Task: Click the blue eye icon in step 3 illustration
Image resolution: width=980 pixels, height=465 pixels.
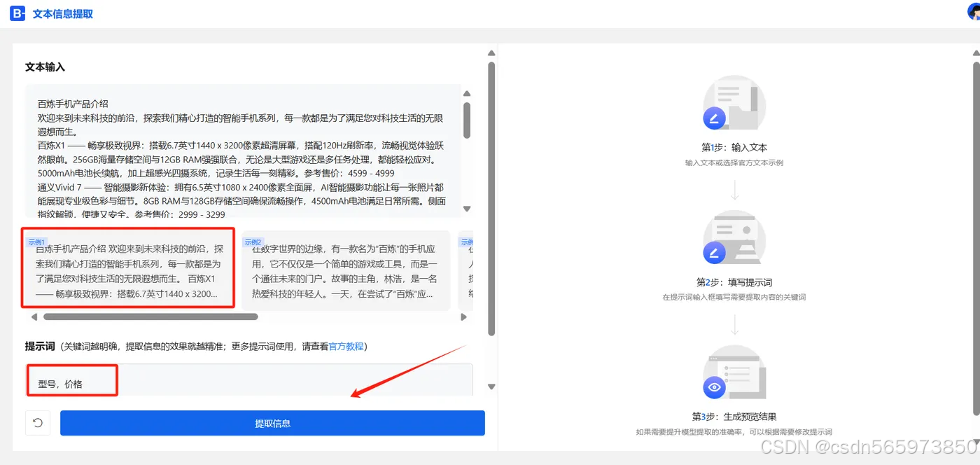Action: (714, 387)
